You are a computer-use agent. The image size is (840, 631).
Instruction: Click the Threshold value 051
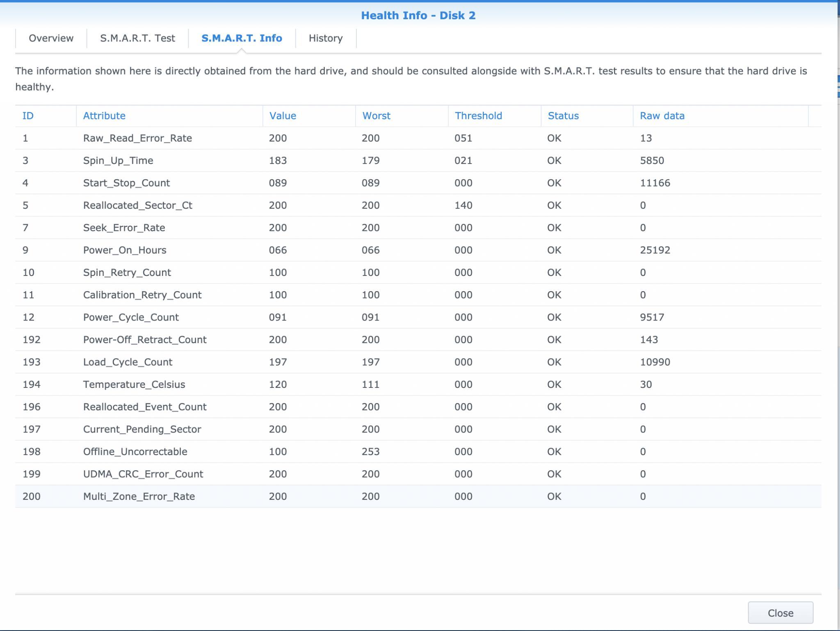pos(463,138)
